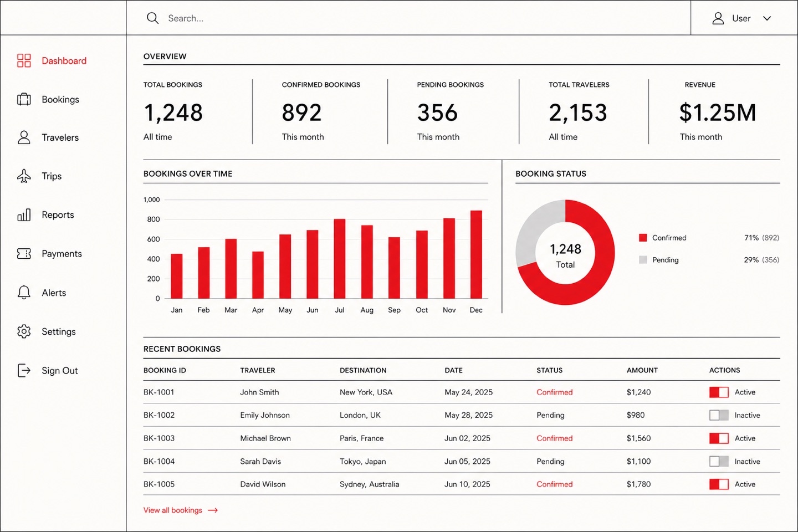798x532 pixels.
Task: Click the gray Pending legend swatch
Action: coord(643,260)
